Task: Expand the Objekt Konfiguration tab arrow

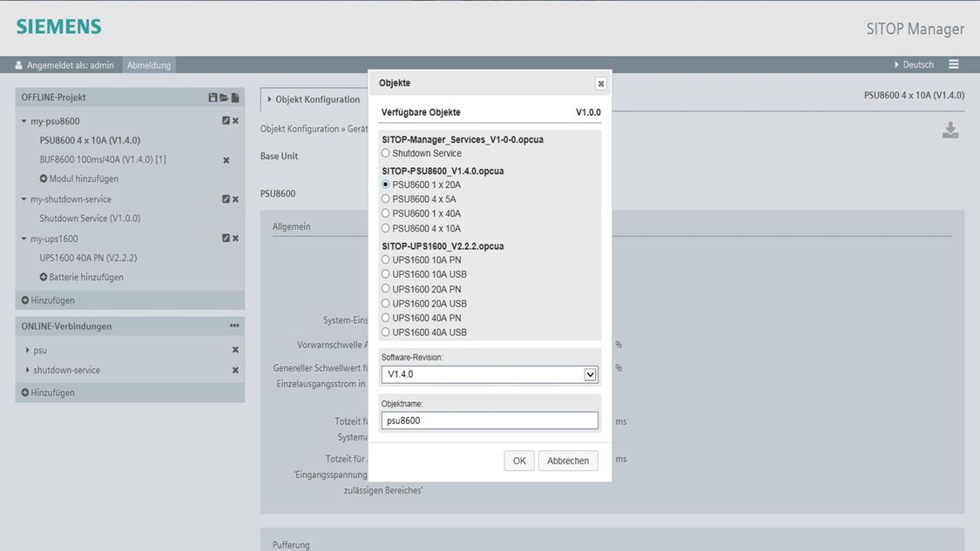Action: (x=269, y=99)
